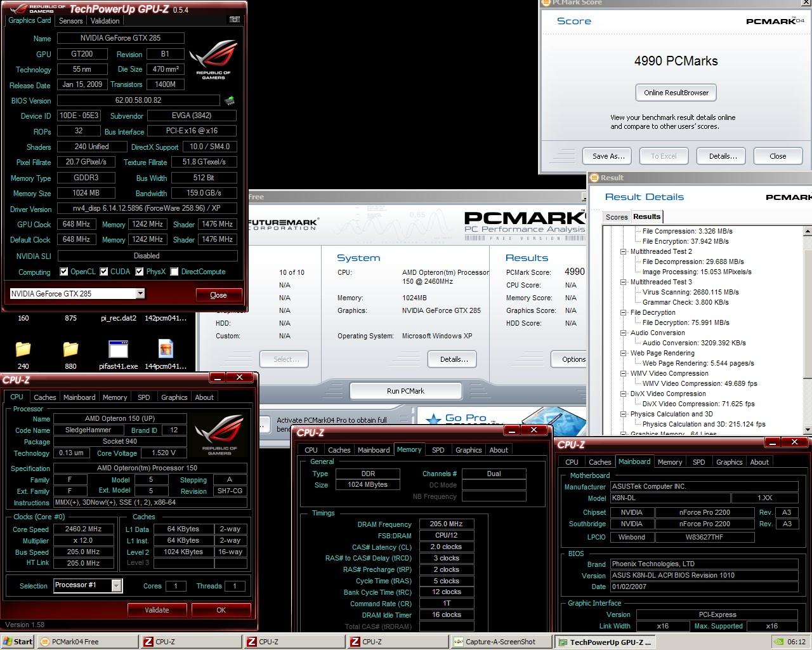Select the Virus Scanning result row
812x650 pixels.
point(690,292)
